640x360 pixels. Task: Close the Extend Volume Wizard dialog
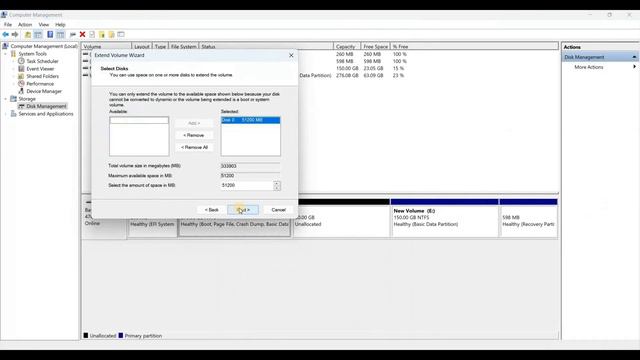(x=291, y=55)
